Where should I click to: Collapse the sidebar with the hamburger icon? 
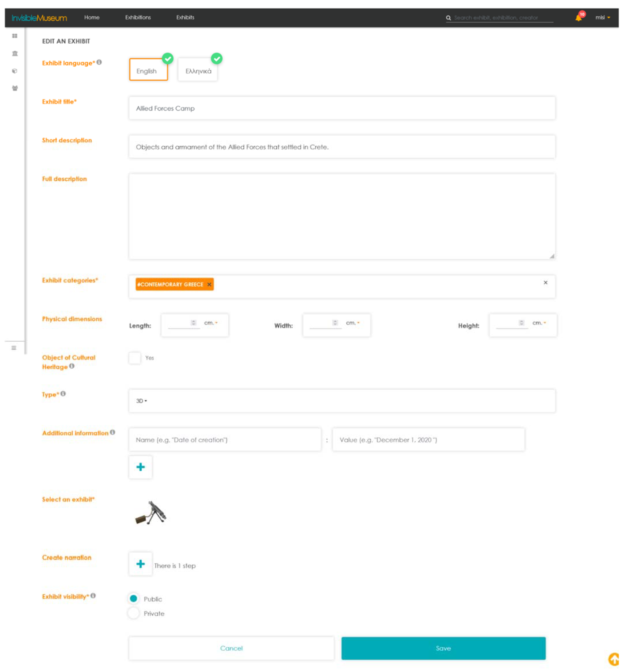14,348
